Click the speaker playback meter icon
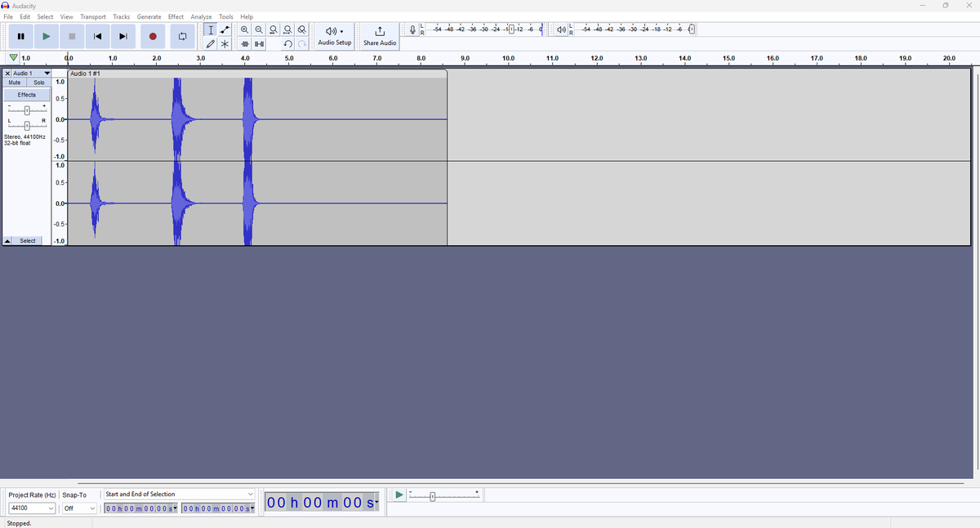The image size is (980, 528). 561,30
